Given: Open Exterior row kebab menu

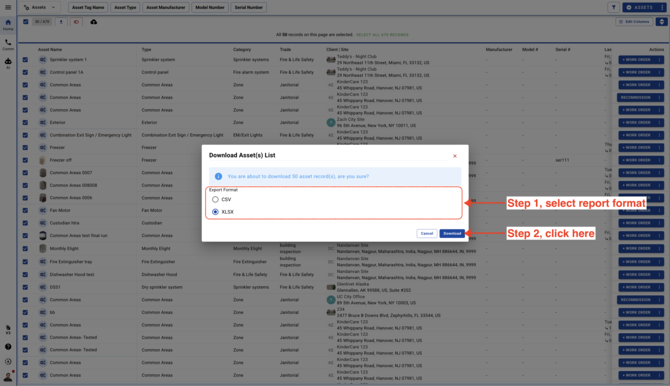Looking at the screenshot, I should point(660,123).
